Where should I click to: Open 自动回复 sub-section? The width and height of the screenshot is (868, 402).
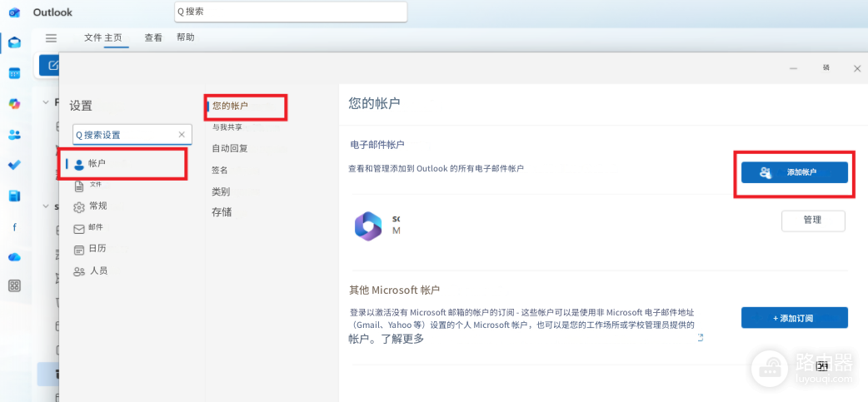230,148
